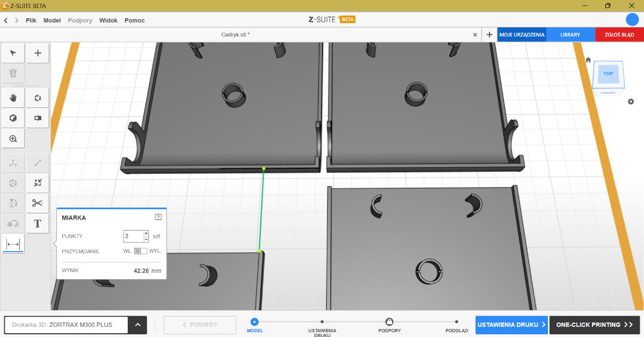Select the arrow selection tool
This screenshot has height=337, width=644.
[13, 53]
